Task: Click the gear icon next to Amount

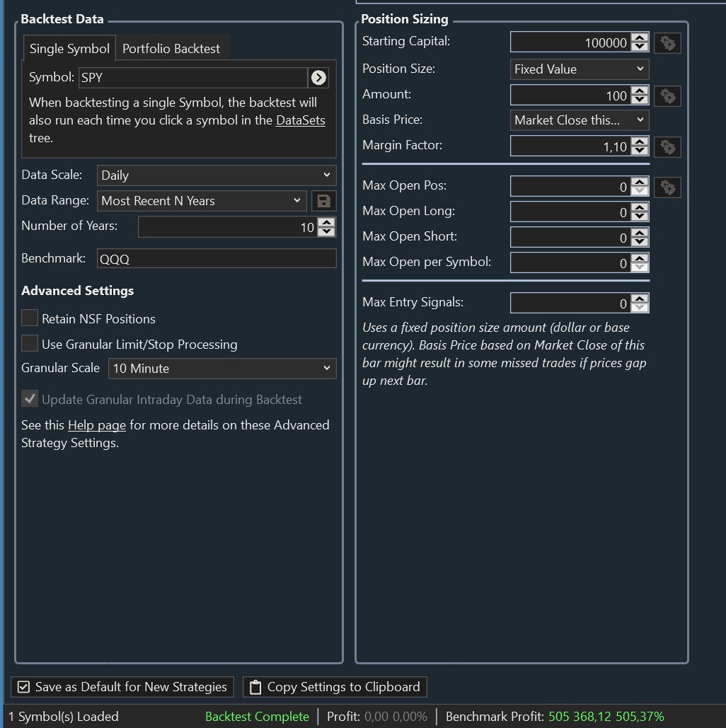Action: click(667, 96)
